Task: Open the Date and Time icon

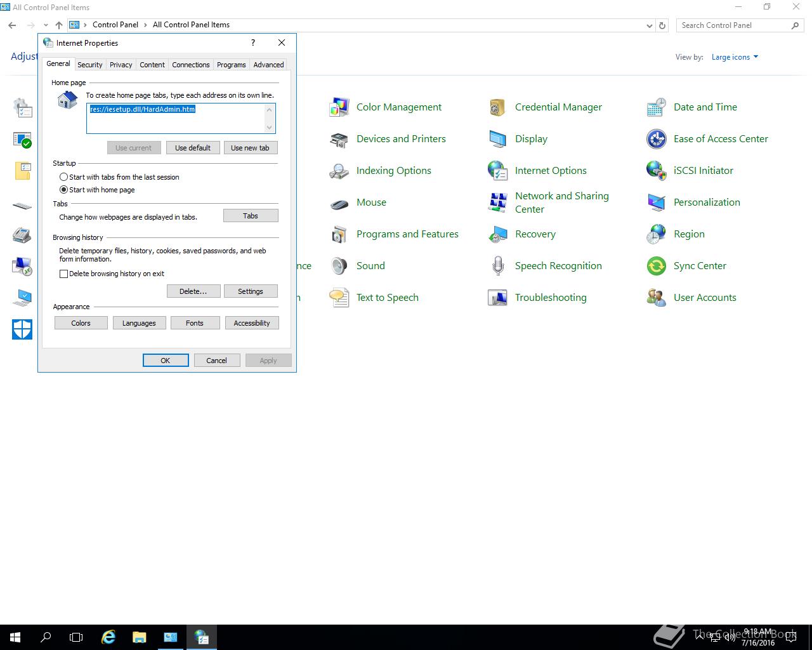Action: 657,107
